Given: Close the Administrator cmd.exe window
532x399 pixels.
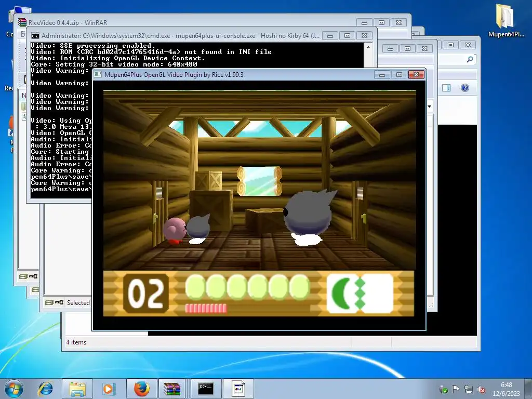Looking at the screenshot, I should 364,36.
